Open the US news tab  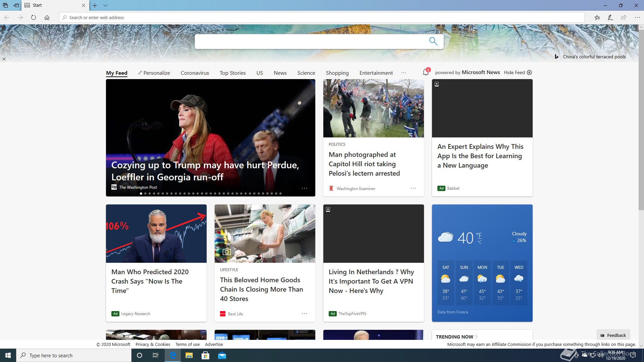(260, 73)
